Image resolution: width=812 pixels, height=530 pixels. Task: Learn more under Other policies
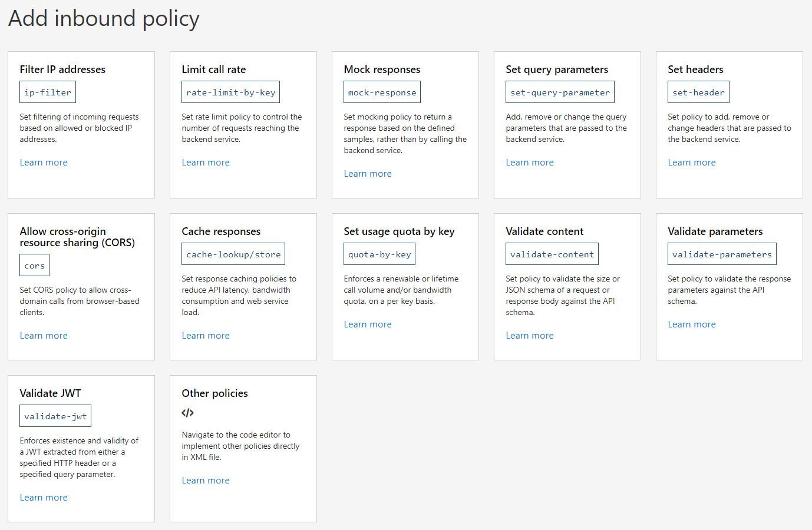(x=205, y=480)
